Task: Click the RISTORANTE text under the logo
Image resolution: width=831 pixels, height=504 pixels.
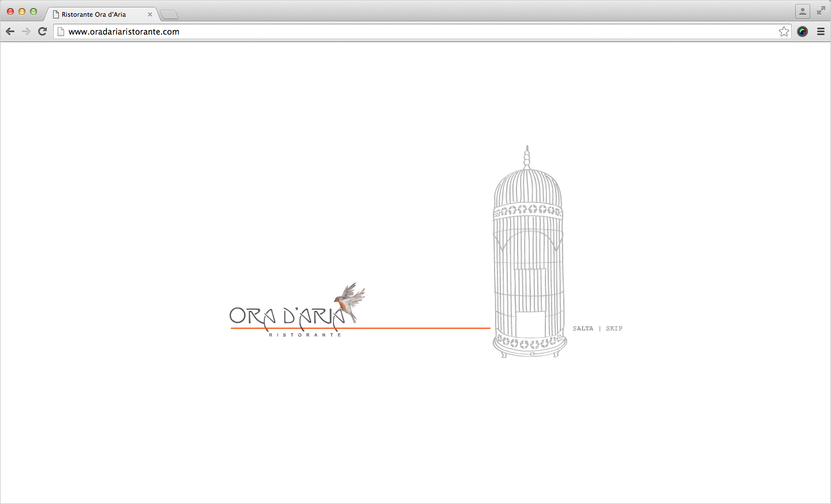Action: (305, 335)
